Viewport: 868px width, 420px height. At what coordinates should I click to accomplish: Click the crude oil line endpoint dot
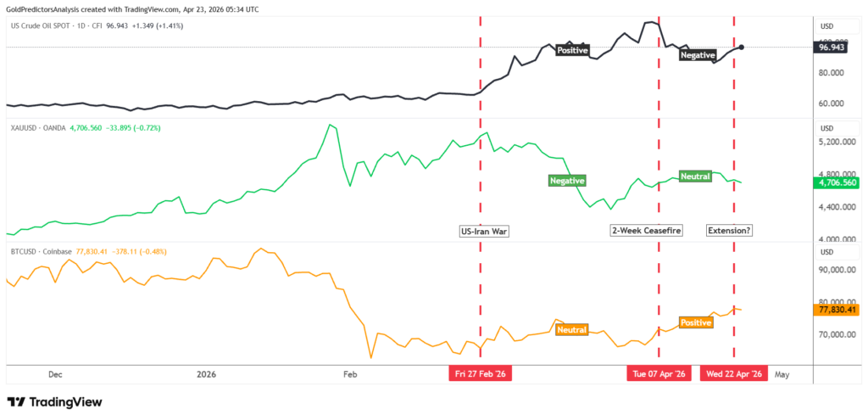pos(742,47)
